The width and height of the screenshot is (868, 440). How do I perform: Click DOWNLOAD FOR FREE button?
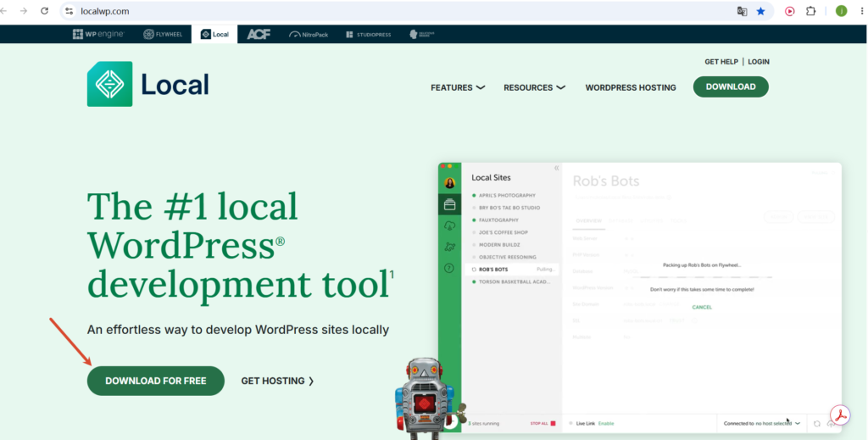coord(156,381)
